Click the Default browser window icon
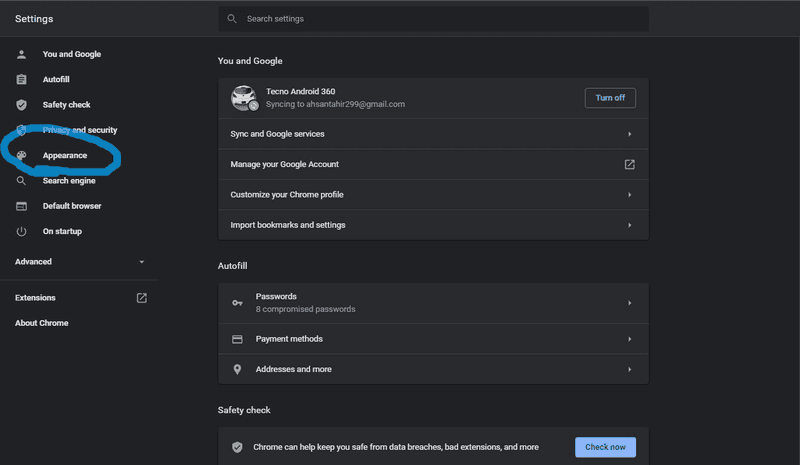 [21, 206]
